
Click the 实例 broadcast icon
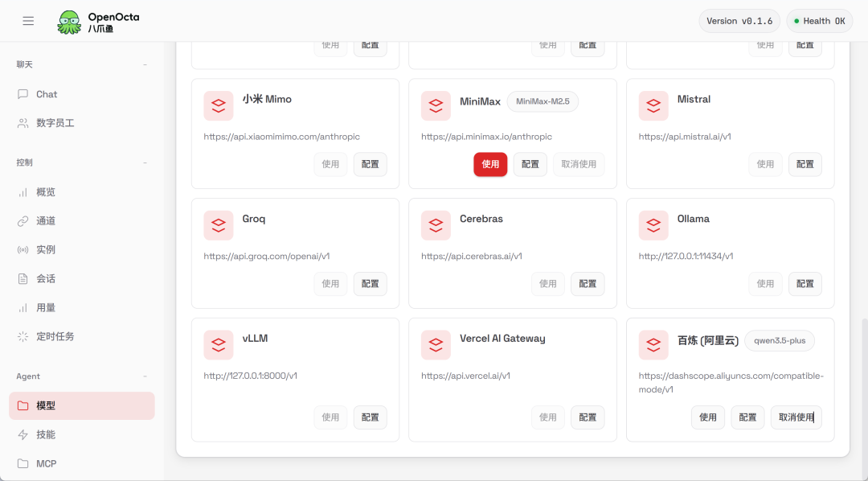pyautogui.click(x=23, y=250)
